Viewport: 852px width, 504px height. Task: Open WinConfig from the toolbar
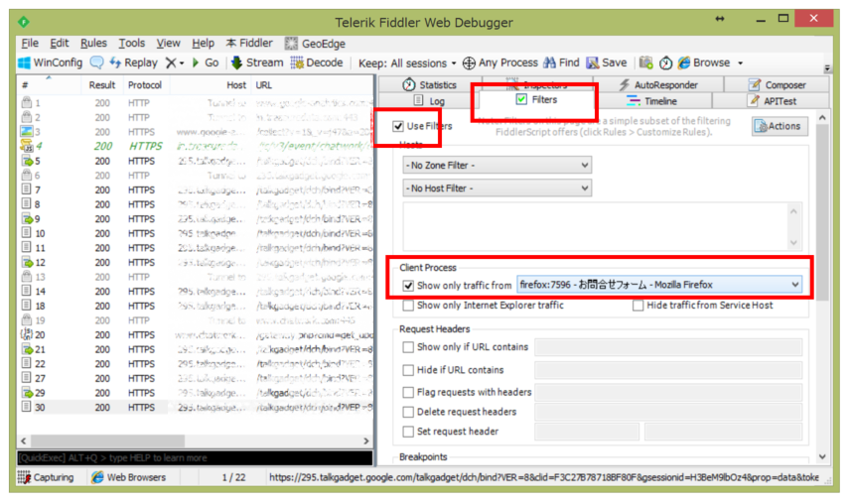pyautogui.click(x=50, y=63)
